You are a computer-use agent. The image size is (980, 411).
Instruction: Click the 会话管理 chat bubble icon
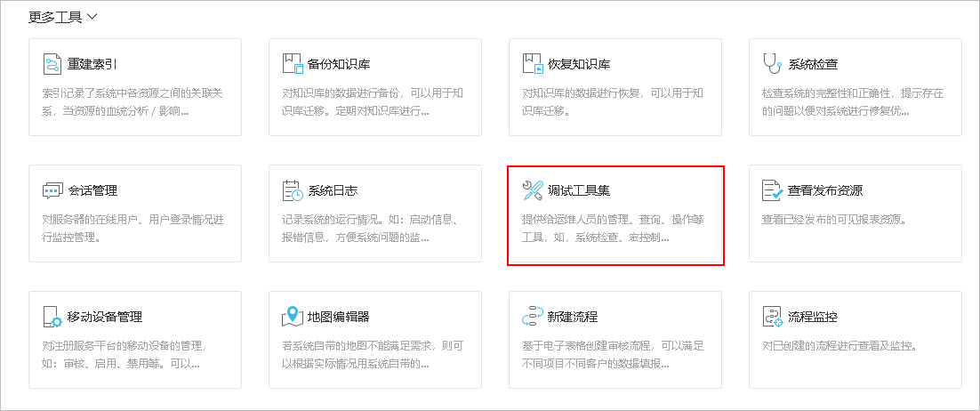(52, 190)
